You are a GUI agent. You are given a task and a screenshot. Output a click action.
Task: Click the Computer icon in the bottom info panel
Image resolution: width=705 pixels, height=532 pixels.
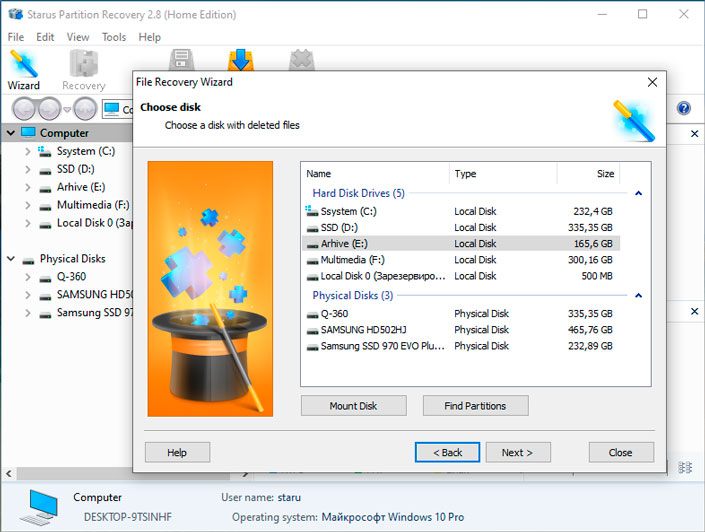pyautogui.click(x=40, y=507)
